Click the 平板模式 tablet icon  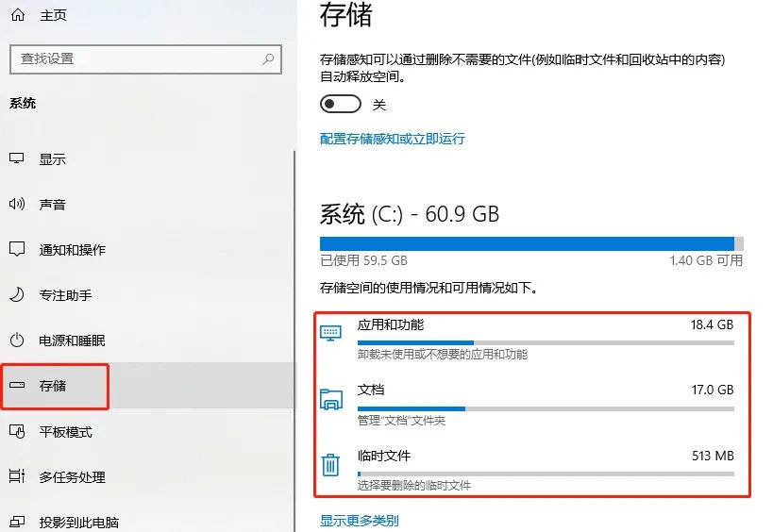coord(17,431)
